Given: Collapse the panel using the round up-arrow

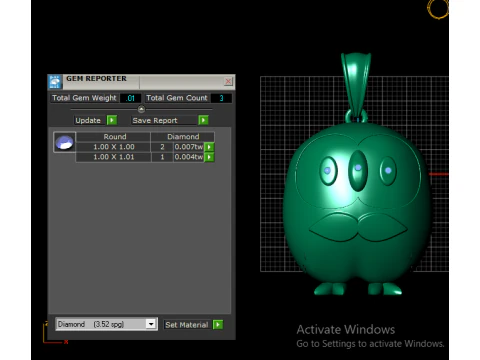Looking at the screenshot, I should tap(141, 109).
